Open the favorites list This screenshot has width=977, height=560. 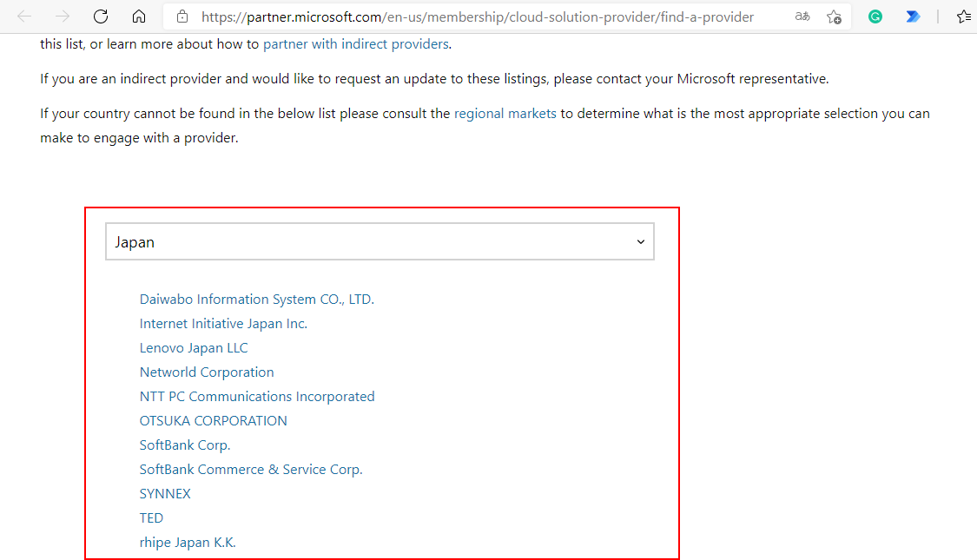click(x=964, y=16)
